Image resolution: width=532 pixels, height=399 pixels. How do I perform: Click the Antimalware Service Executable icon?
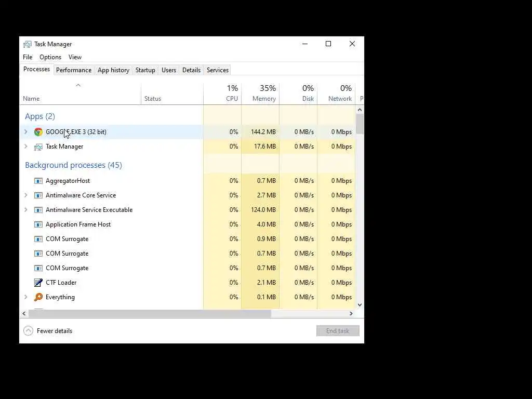coord(38,210)
